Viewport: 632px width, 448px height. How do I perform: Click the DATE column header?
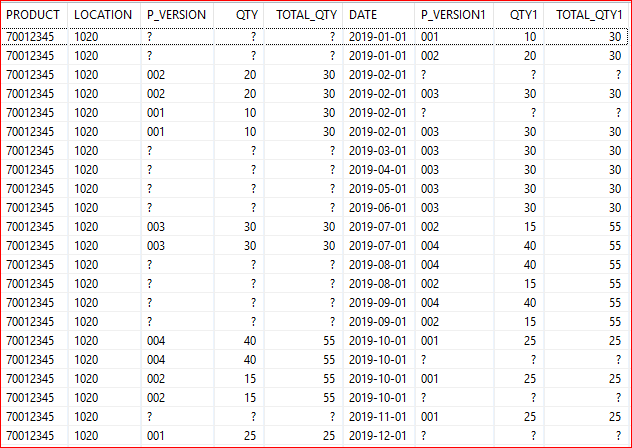[x=363, y=15]
